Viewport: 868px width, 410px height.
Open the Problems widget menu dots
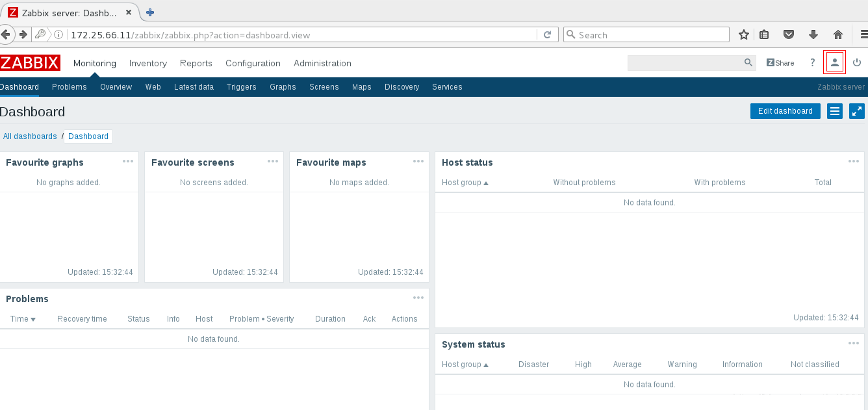coord(418,298)
